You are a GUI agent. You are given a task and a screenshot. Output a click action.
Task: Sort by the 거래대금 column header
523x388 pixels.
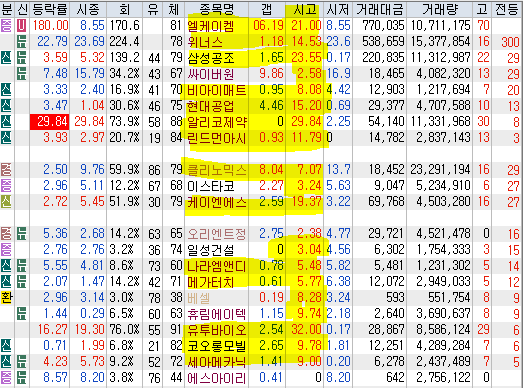pyautogui.click(x=380, y=9)
